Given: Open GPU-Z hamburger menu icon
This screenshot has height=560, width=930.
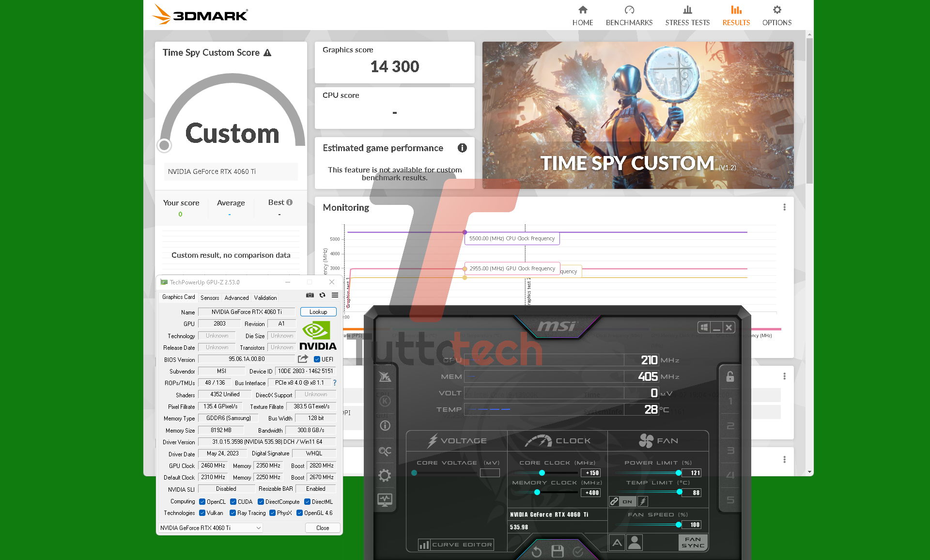Looking at the screenshot, I should click(335, 295).
